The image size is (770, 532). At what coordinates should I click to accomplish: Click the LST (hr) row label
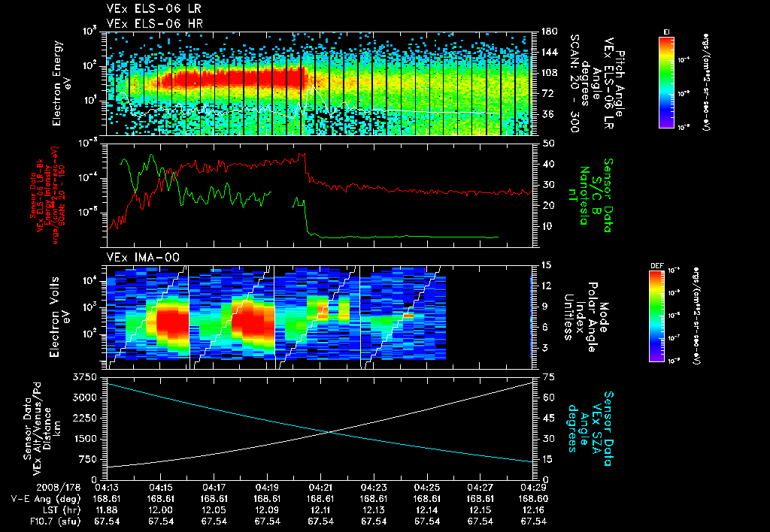coord(60,510)
